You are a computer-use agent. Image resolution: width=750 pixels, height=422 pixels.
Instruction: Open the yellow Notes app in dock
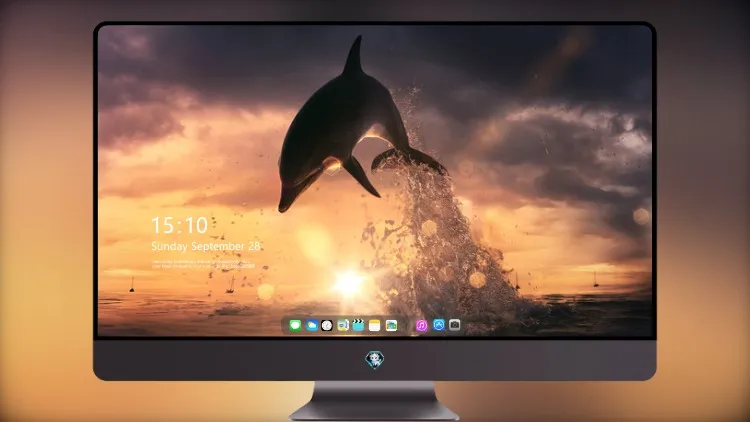pos(375,325)
